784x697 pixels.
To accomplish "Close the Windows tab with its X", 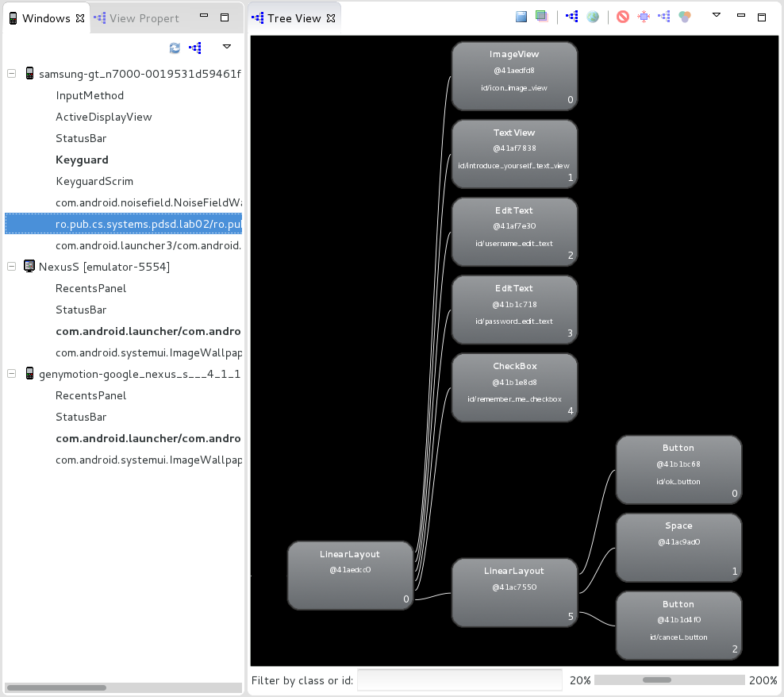I will pyautogui.click(x=80, y=18).
